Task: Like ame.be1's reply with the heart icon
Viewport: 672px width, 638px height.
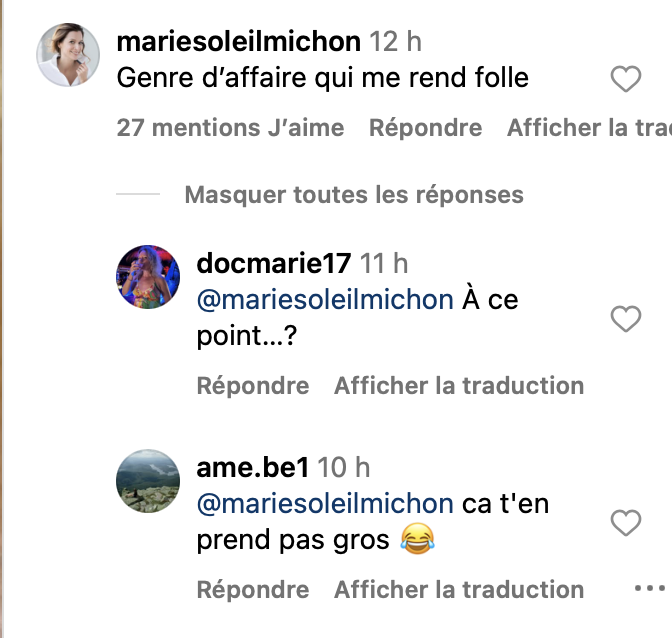Action: [x=626, y=523]
